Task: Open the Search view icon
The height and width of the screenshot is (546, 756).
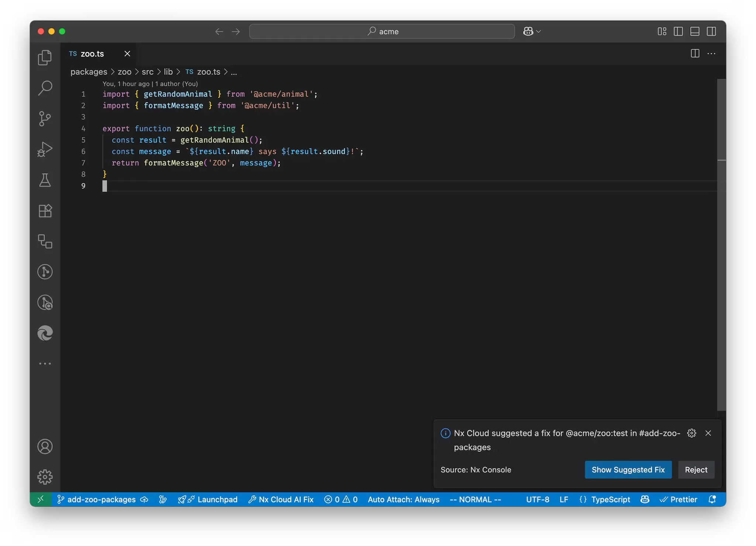Action: click(x=45, y=88)
